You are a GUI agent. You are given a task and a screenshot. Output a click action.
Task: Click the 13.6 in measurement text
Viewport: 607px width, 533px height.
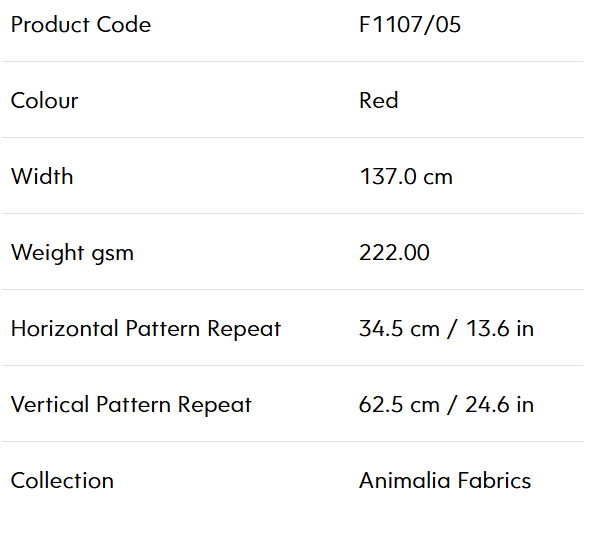[x=500, y=329]
